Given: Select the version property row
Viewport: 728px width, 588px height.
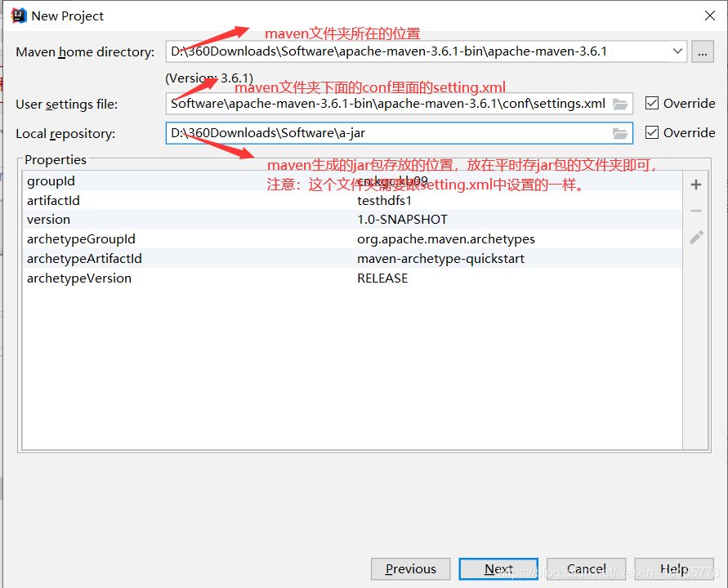Looking at the screenshot, I should pos(352,220).
